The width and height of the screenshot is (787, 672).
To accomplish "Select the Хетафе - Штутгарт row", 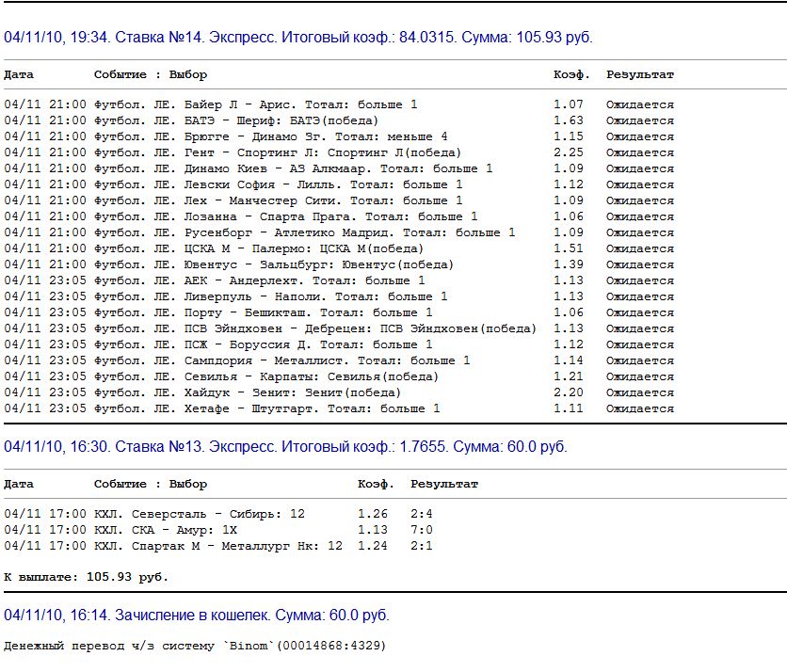I will click(339, 409).
